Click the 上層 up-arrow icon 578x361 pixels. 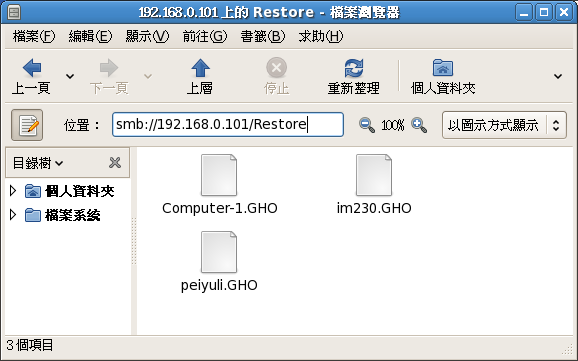[200, 68]
